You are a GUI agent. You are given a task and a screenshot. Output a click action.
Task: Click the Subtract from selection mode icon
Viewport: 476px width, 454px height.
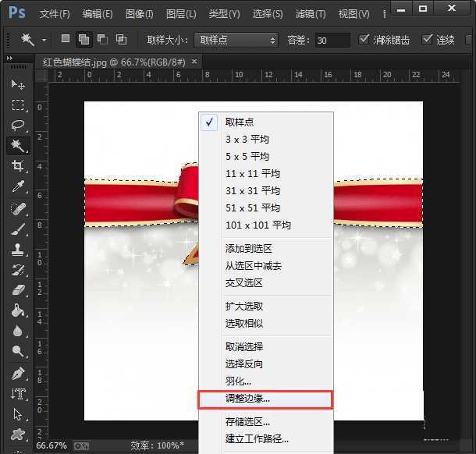tap(102, 40)
